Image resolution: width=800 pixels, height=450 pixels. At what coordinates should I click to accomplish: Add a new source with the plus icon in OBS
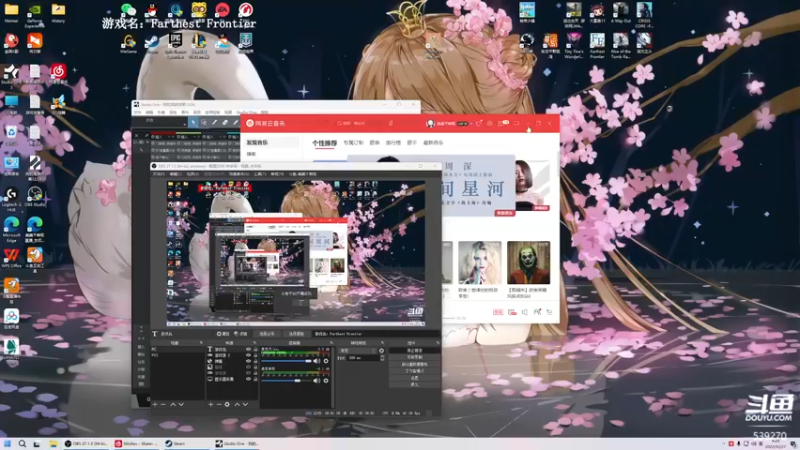[211, 404]
